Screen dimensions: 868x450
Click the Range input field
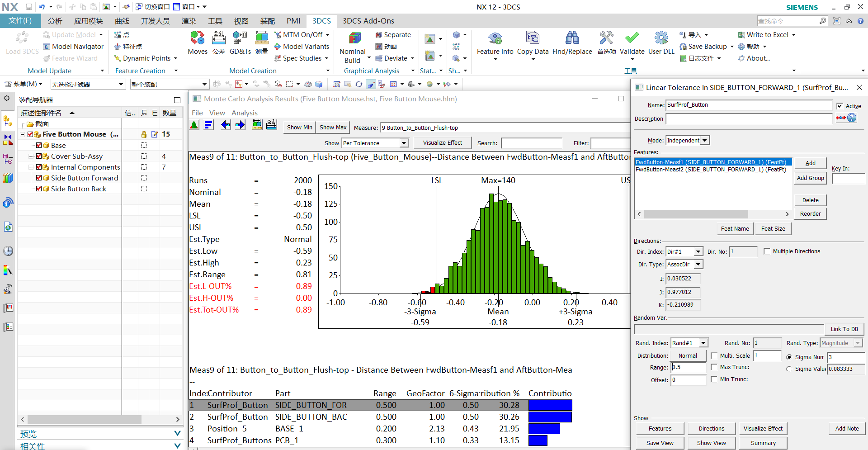pos(689,367)
